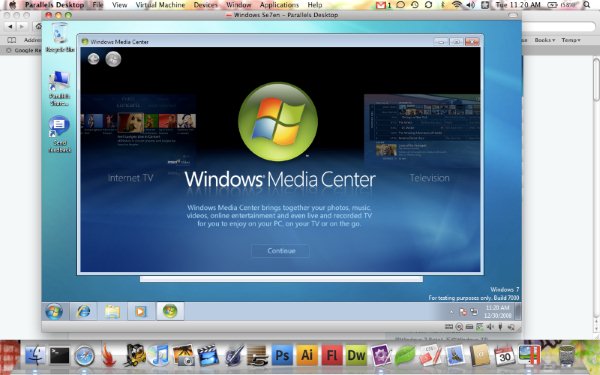The height and width of the screenshot is (375, 600).
Task: Launch Illustrator from the Mac dock
Action: 307,355
